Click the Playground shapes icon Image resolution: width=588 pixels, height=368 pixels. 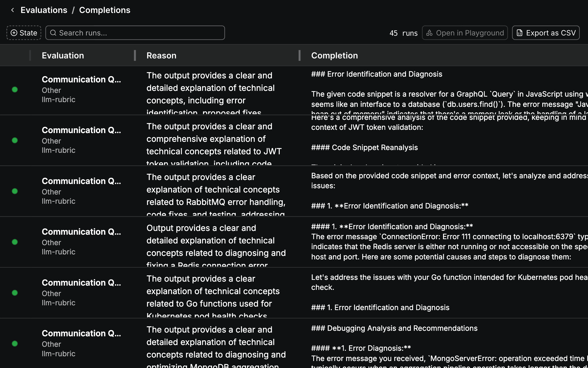coord(429,33)
